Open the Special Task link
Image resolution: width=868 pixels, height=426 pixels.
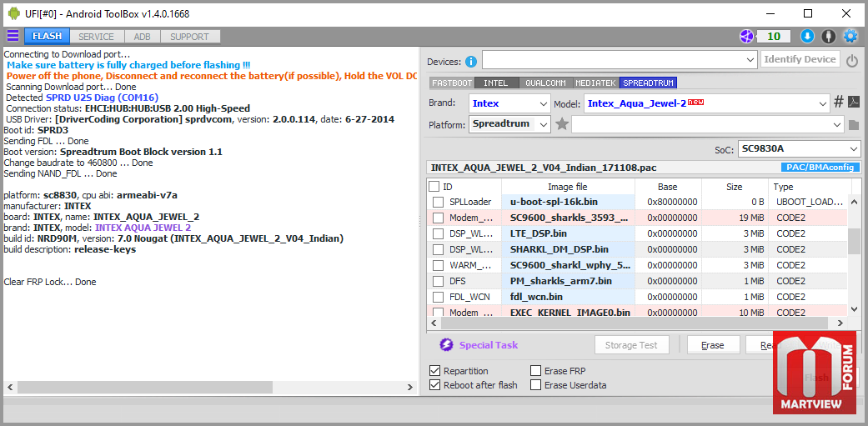point(489,345)
